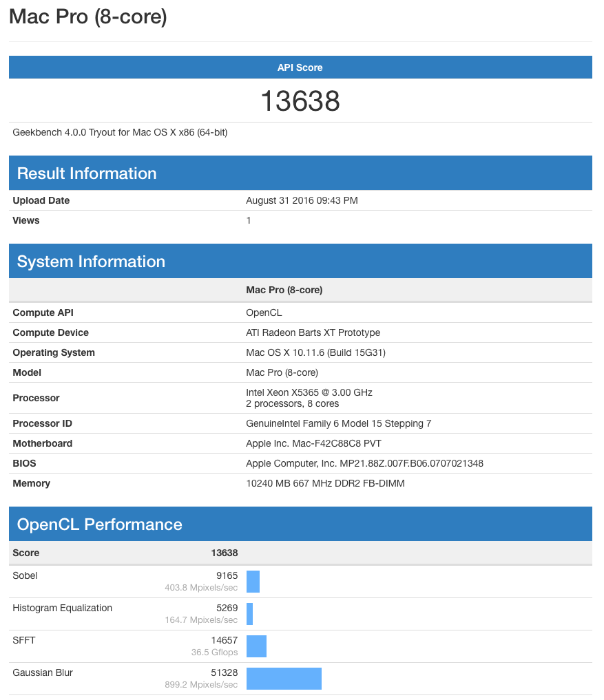Screen dimensions: 604x700
Task: Click the Model row label
Action: [x=27, y=373]
